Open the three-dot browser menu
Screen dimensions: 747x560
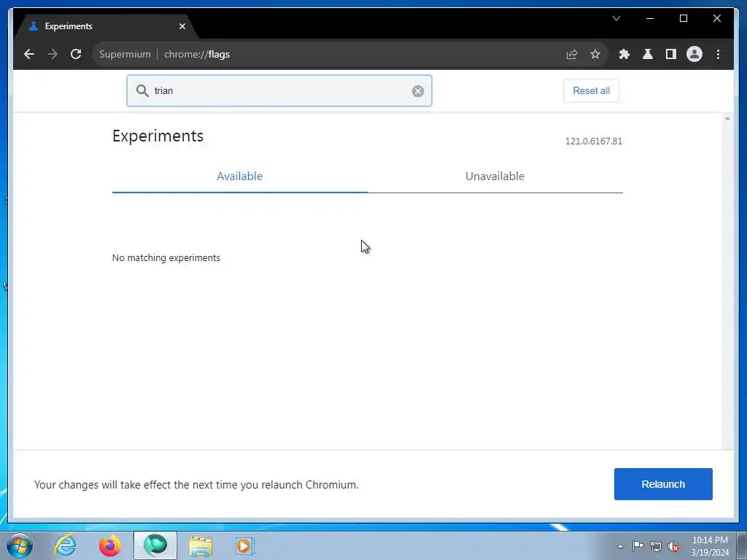718,54
